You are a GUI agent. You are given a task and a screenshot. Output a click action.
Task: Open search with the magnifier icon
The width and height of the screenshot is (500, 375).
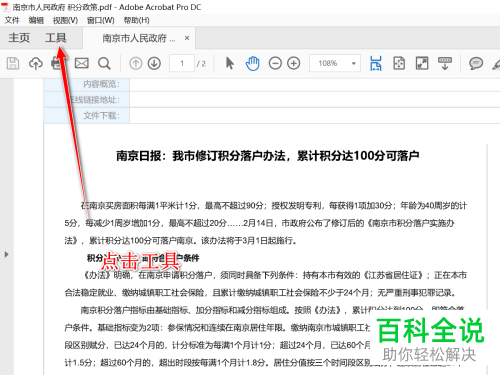104,63
